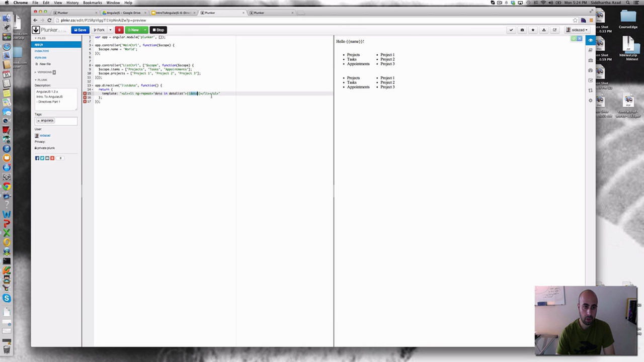644x362 pixels.
Task: Click the camera toolbar button
Action: pos(522,30)
